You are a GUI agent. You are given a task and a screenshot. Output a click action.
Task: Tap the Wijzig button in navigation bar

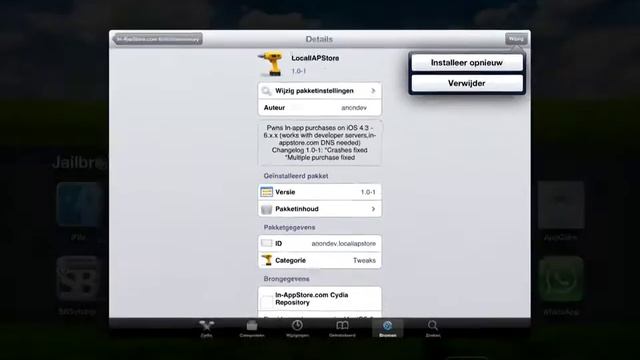516,39
